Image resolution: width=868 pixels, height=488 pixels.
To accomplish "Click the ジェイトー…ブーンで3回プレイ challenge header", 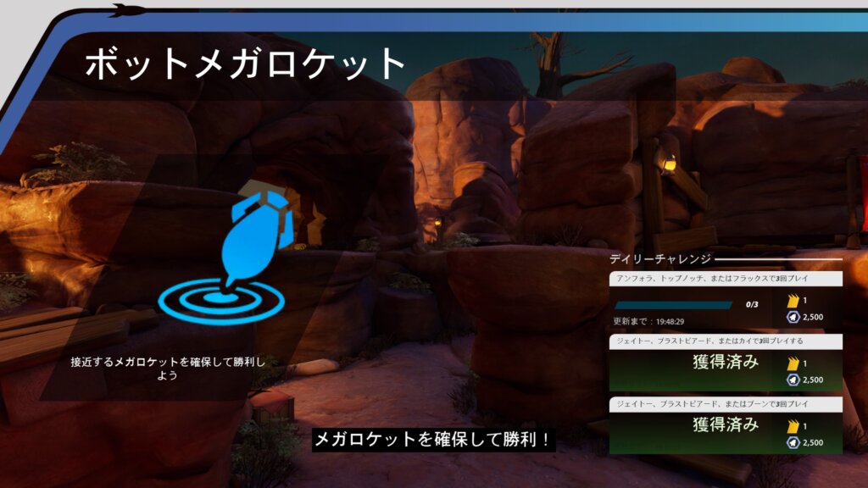I will [726, 404].
